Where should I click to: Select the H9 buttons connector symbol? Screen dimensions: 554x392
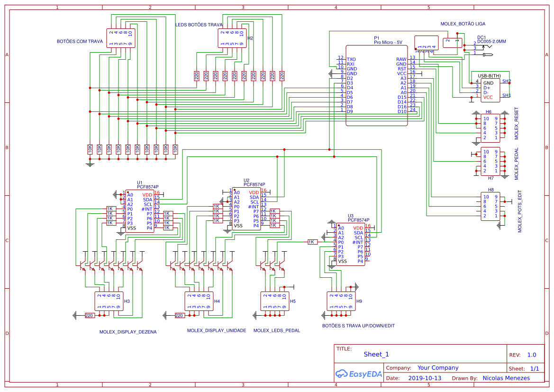point(341,301)
